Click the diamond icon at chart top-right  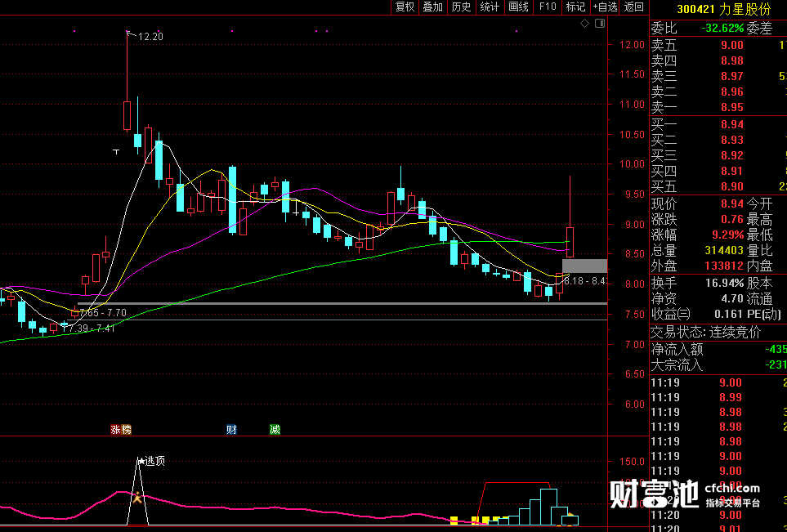click(584, 23)
